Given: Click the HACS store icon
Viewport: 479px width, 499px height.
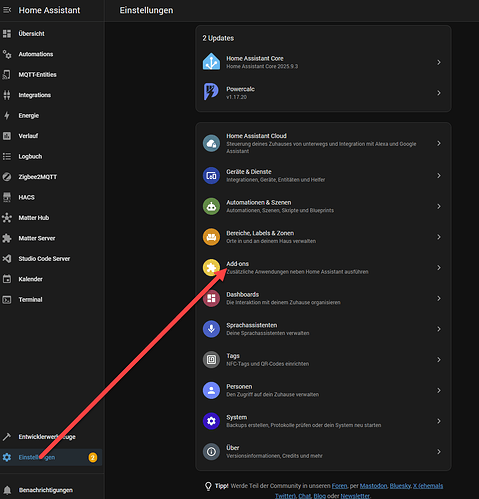Looking at the screenshot, I should click(x=7, y=197).
